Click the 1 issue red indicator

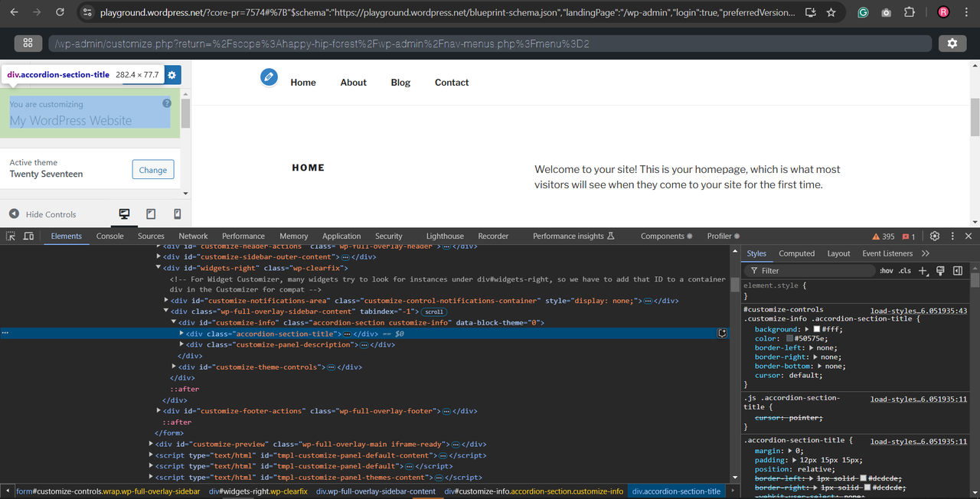click(909, 236)
